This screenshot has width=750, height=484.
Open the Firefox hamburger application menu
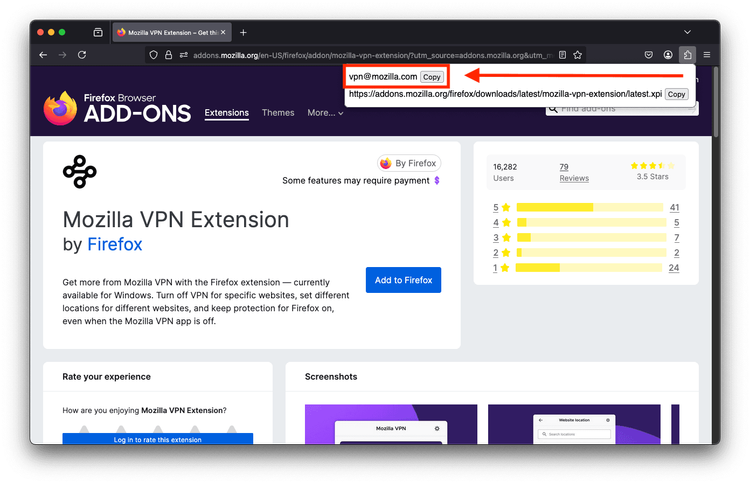[706, 54]
